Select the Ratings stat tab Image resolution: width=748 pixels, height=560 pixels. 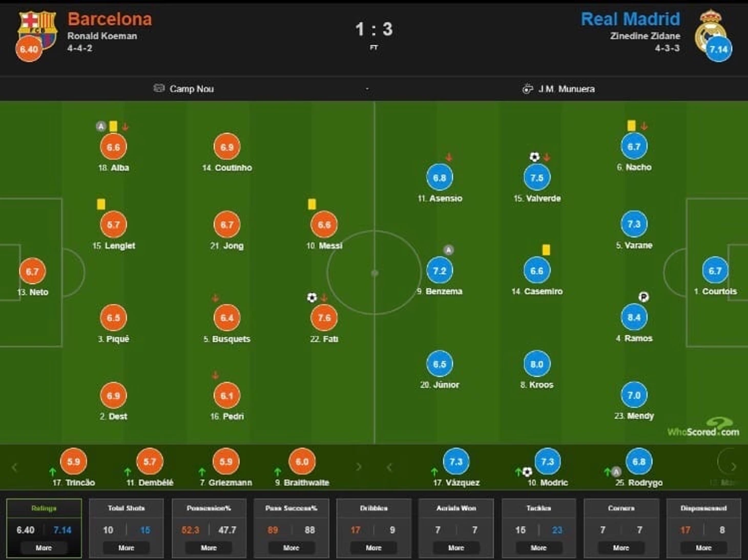[44, 528]
